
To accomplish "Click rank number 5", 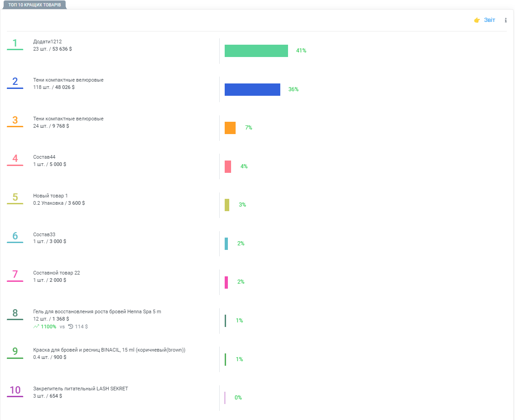I will tap(15, 197).
